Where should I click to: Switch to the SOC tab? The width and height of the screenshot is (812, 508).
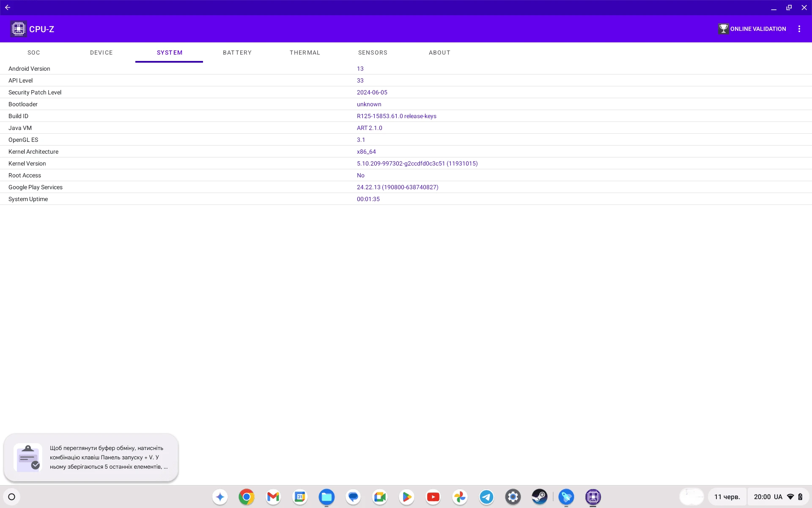(34, 52)
